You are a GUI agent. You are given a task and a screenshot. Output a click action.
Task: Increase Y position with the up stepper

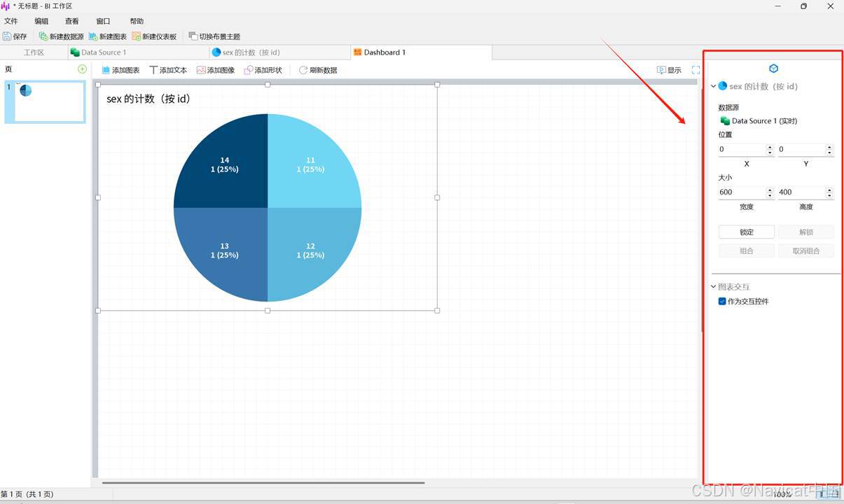click(829, 147)
